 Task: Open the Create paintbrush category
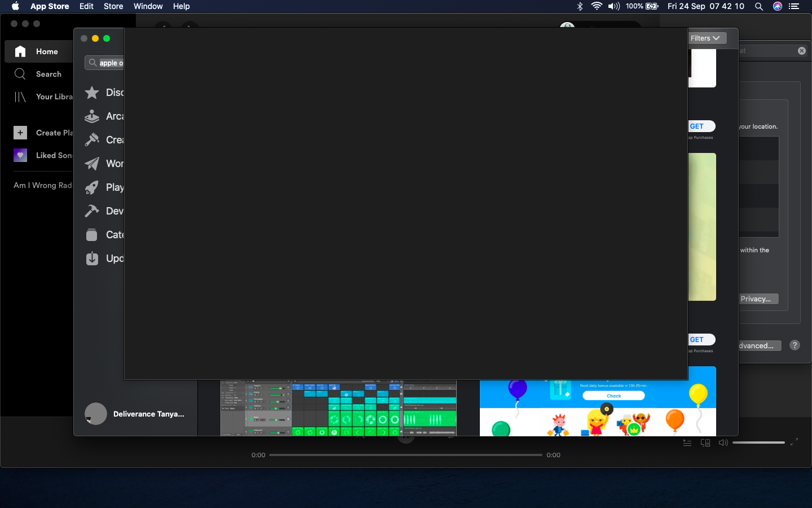point(92,140)
